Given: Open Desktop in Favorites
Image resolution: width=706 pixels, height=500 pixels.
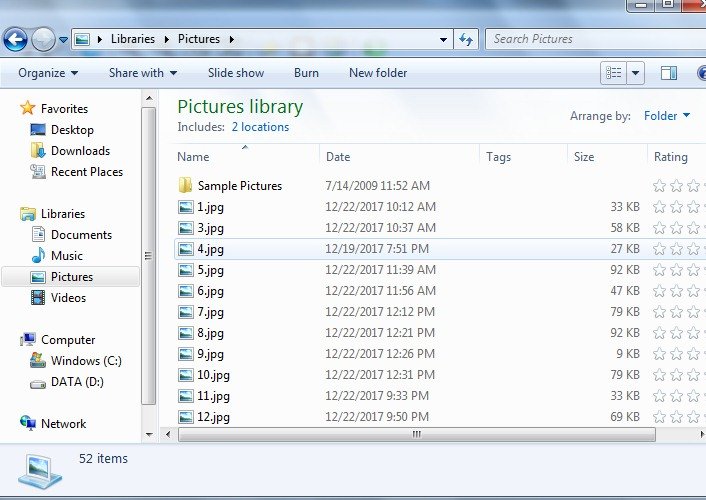Looking at the screenshot, I should (x=72, y=130).
